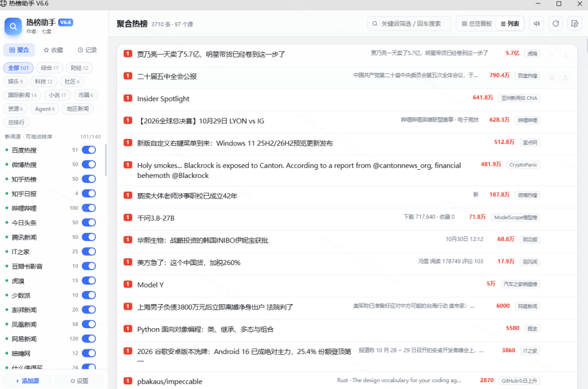Switch to the 聚合 tab

[x=19, y=50]
